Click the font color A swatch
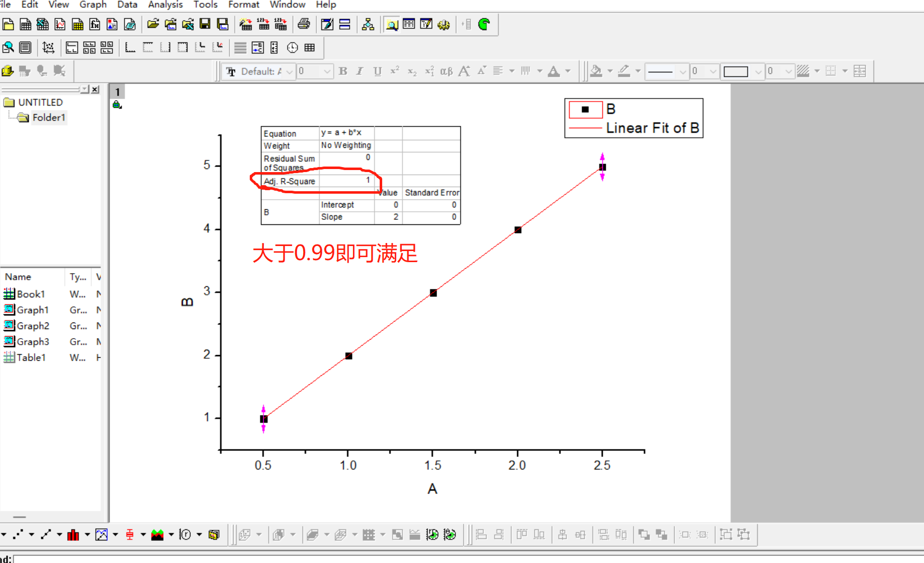 click(554, 71)
